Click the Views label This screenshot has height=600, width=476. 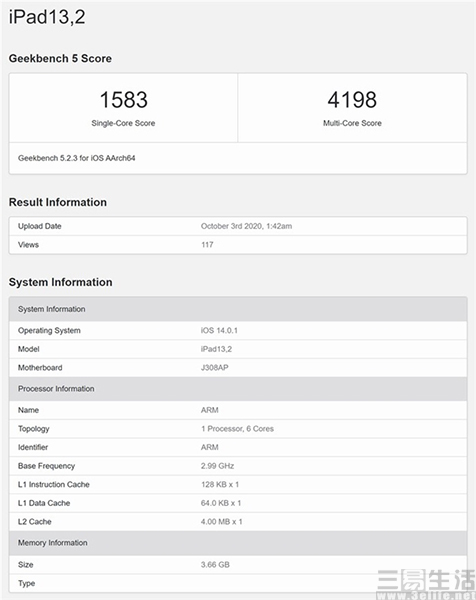[x=28, y=245]
